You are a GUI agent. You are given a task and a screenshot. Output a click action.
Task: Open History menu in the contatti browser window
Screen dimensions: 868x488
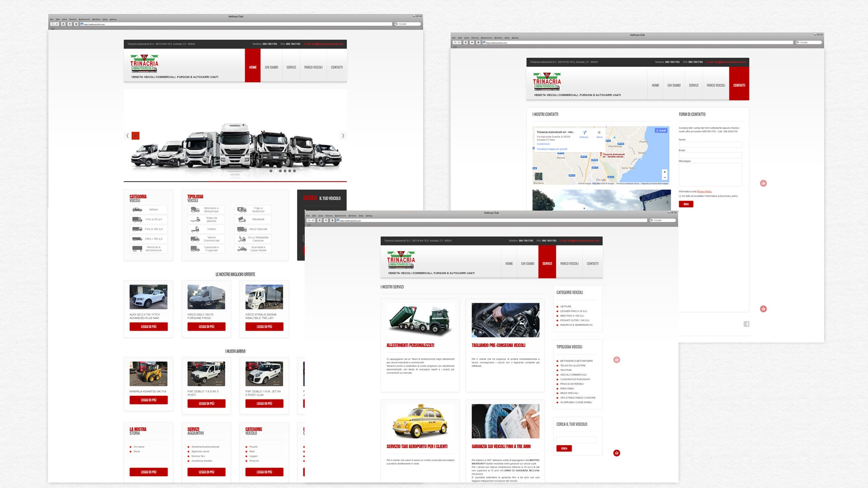pos(475,38)
